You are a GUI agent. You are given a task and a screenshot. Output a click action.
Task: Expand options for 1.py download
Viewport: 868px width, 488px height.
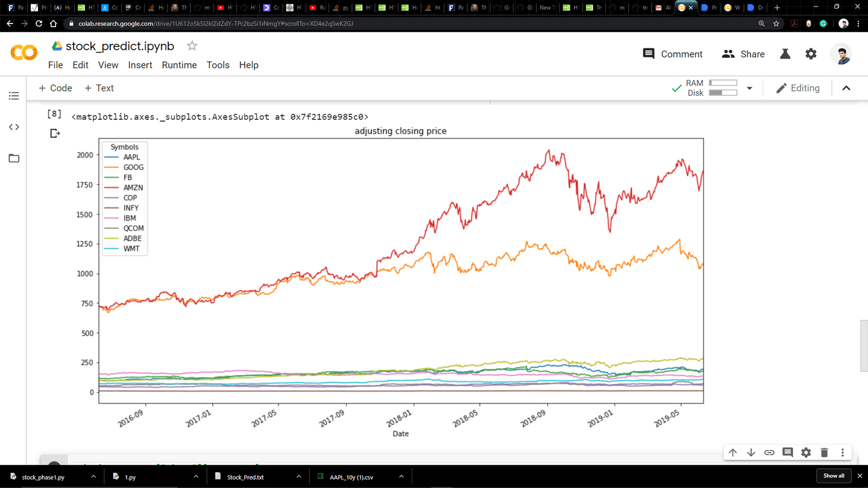click(196, 477)
